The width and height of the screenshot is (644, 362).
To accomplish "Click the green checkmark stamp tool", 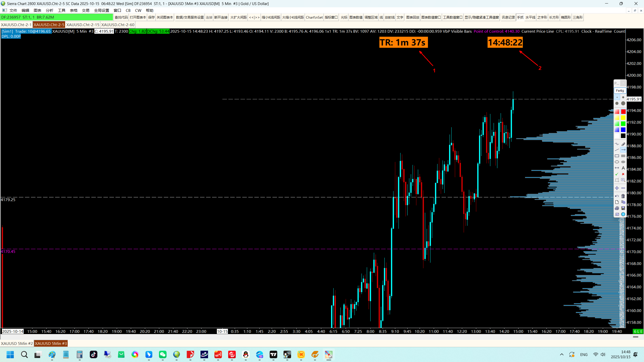I will 617,174.
